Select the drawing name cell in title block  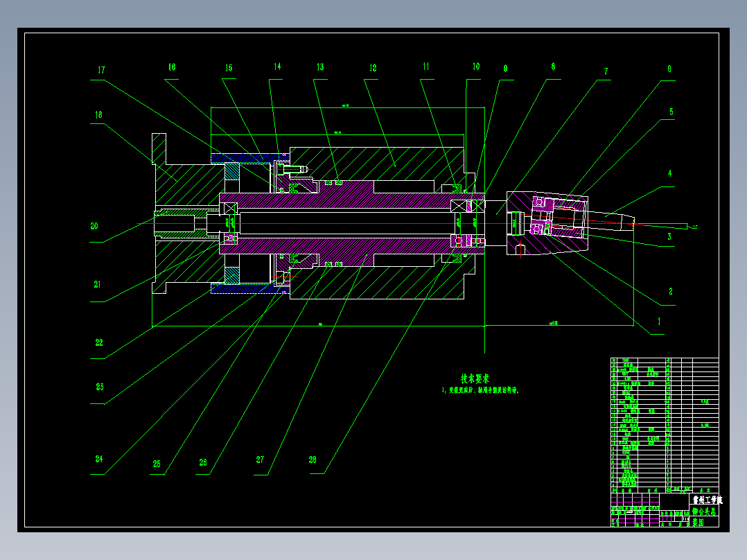(704, 516)
